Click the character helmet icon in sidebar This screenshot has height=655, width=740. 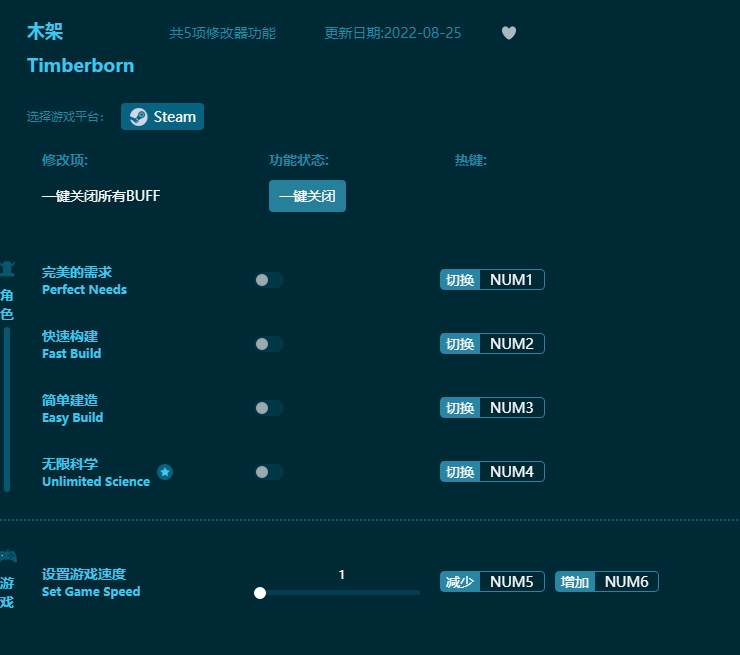8,269
